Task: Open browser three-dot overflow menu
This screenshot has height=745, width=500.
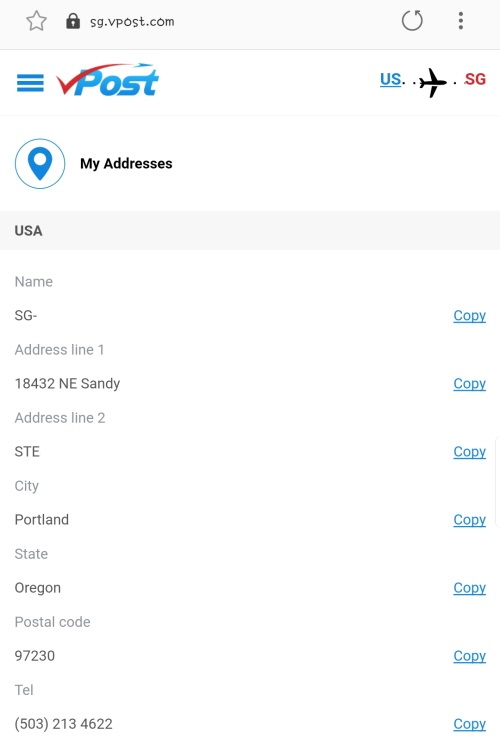Action: click(461, 20)
